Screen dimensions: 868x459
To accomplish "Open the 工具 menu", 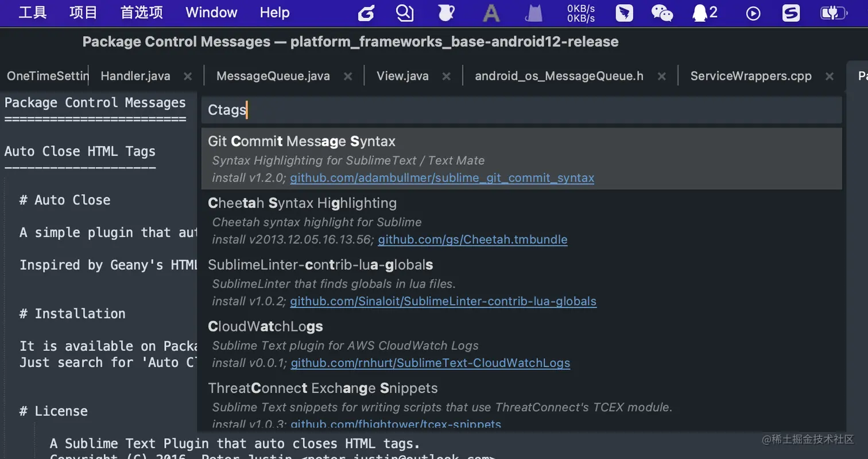I will coord(33,13).
